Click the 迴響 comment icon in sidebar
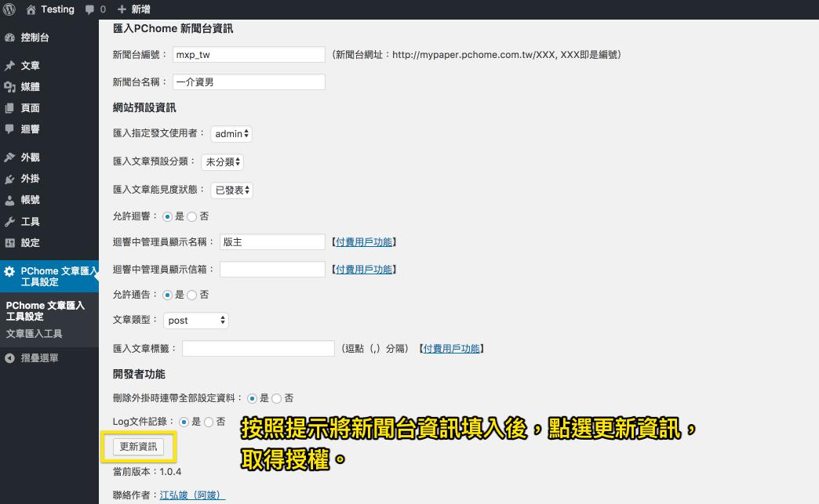Screen dimensions: 819x504 point(9,129)
